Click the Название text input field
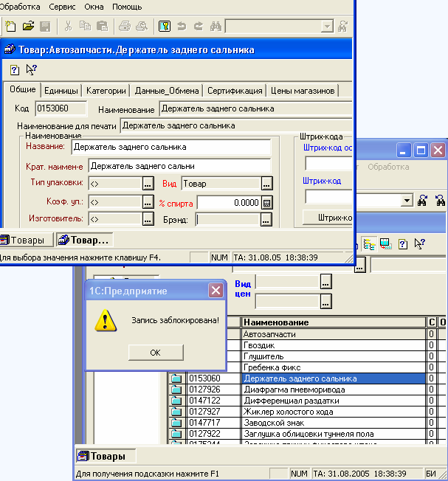 (170, 147)
